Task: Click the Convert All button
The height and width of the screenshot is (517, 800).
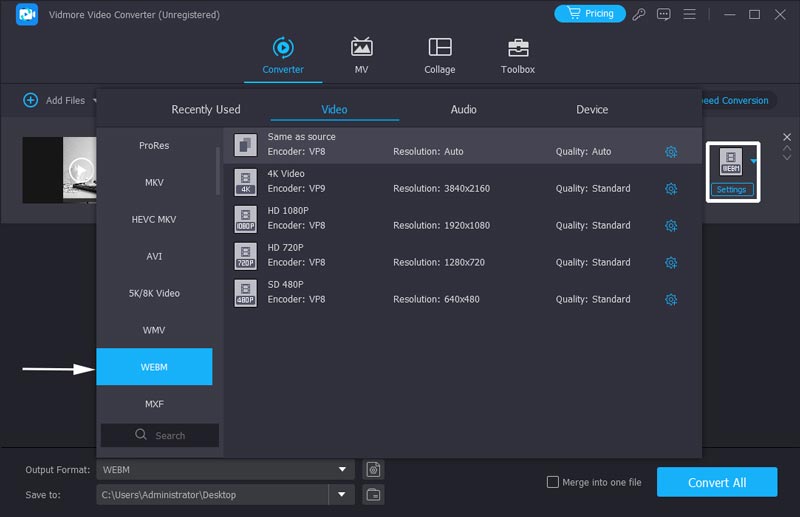Action: click(716, 482)
